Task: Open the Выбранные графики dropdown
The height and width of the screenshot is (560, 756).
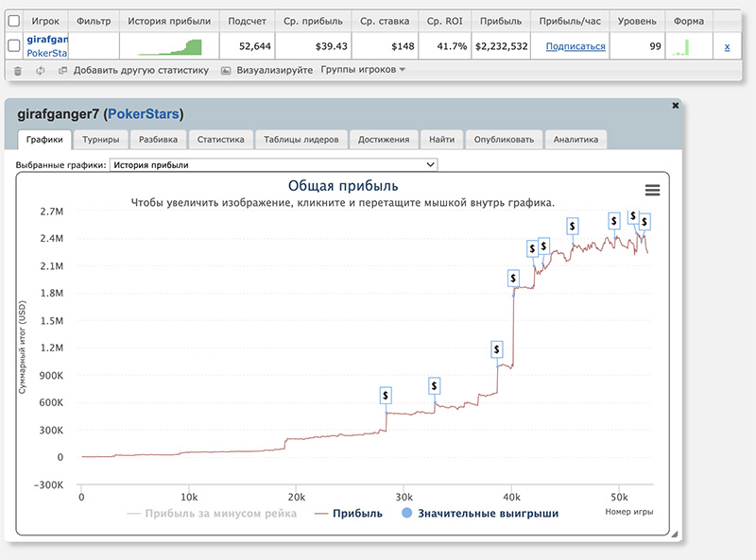Action: click(274, 164)
